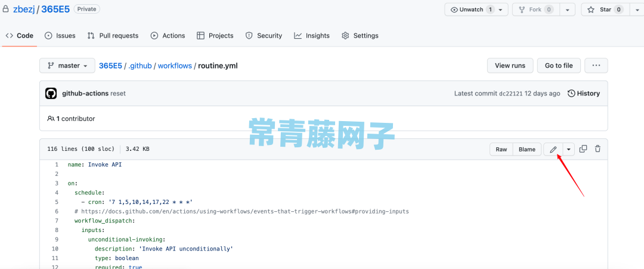Screen dimensions: 644x269
Task: Click line number 7 workflow_dispatch
Action: (56, 221)
